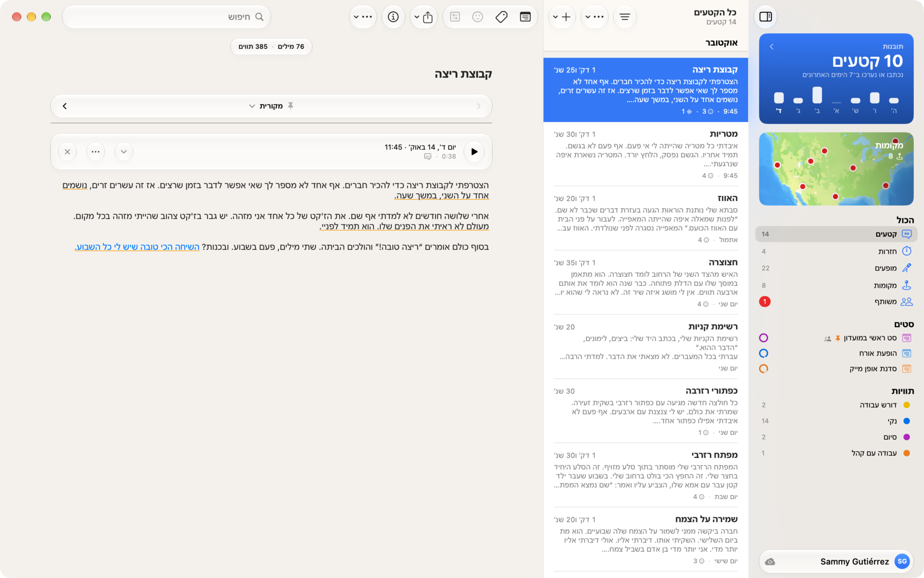Open the מקומות map thumbnail card
Viewport: 924px width, 578px height.
836,169
